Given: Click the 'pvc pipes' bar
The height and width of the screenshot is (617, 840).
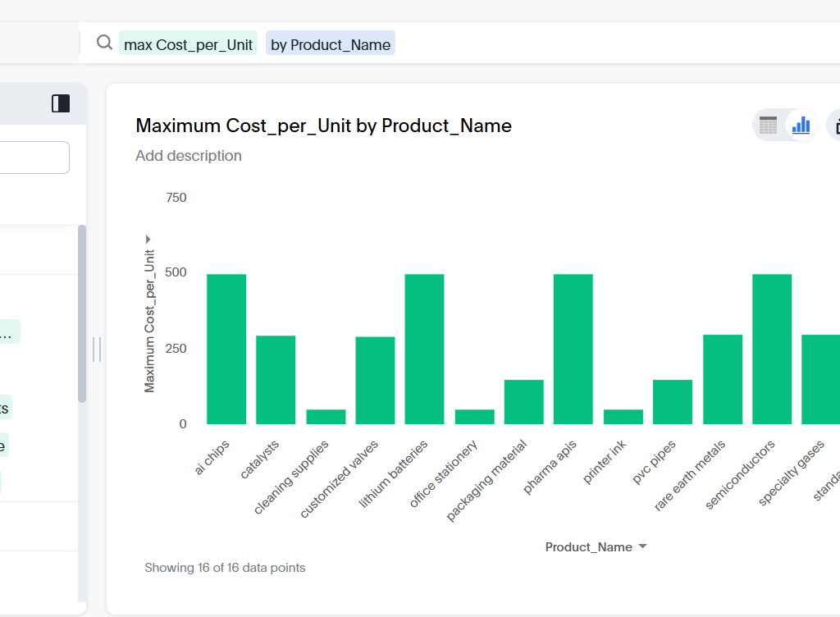Looking at the screenshot, I should (x=672, y=402).
